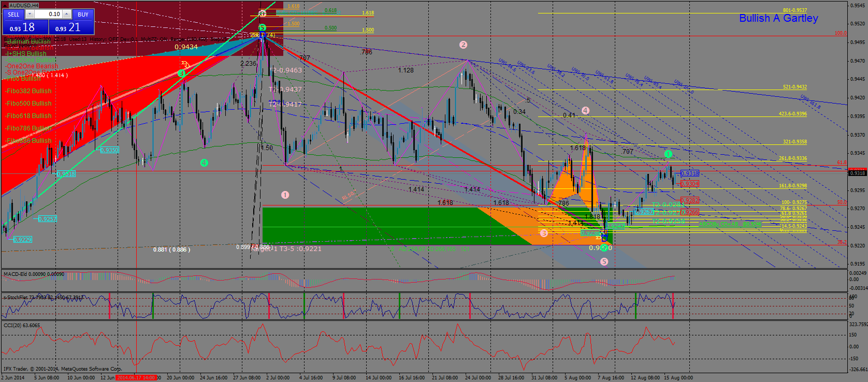Click the pink wave marker 4

coord(585,110)
